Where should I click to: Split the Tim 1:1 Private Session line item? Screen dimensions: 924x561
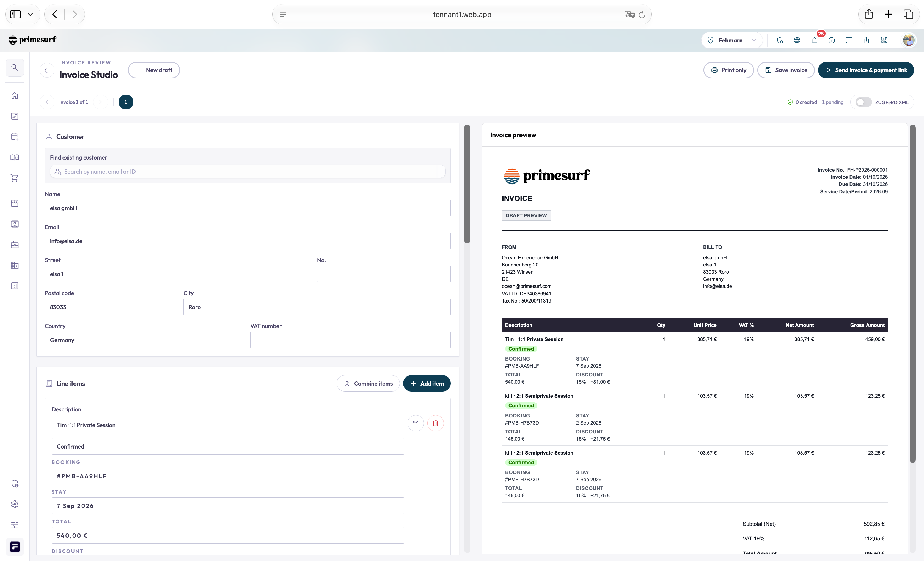coord(416,424)
